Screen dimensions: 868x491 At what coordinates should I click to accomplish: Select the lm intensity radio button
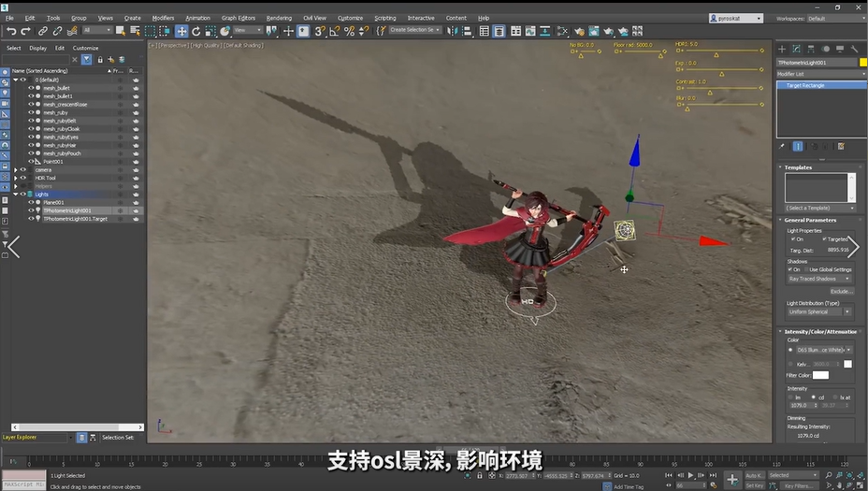point(790,397)
